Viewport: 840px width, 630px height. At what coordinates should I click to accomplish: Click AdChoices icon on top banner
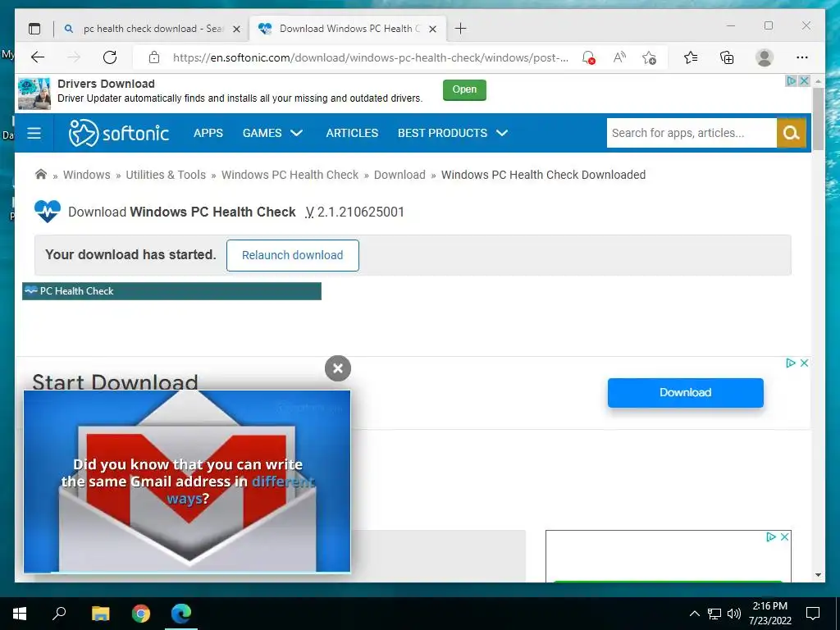792,81
